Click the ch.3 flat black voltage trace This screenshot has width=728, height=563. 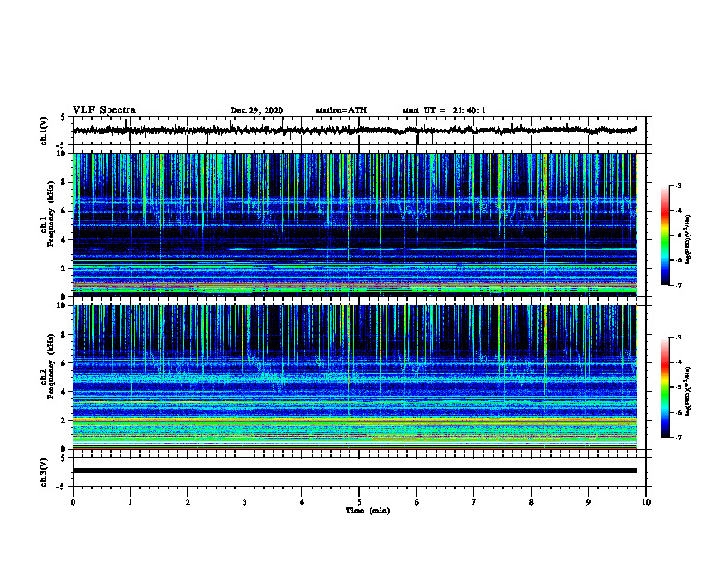click(x=354, y=471)
